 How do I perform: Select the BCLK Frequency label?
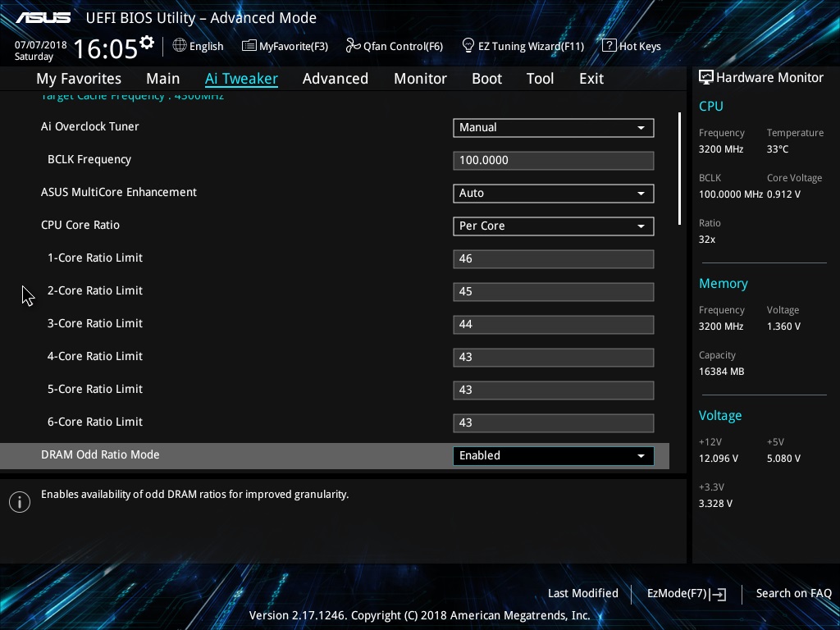pos(89,159)
